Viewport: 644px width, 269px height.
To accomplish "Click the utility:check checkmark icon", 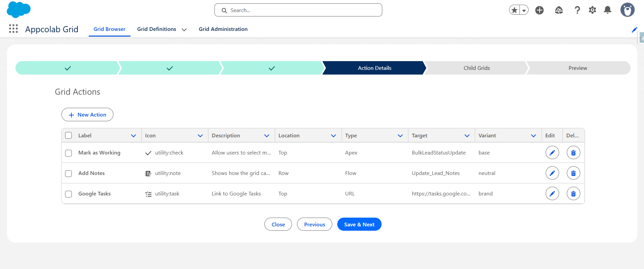I will click(x=148, y=153).
